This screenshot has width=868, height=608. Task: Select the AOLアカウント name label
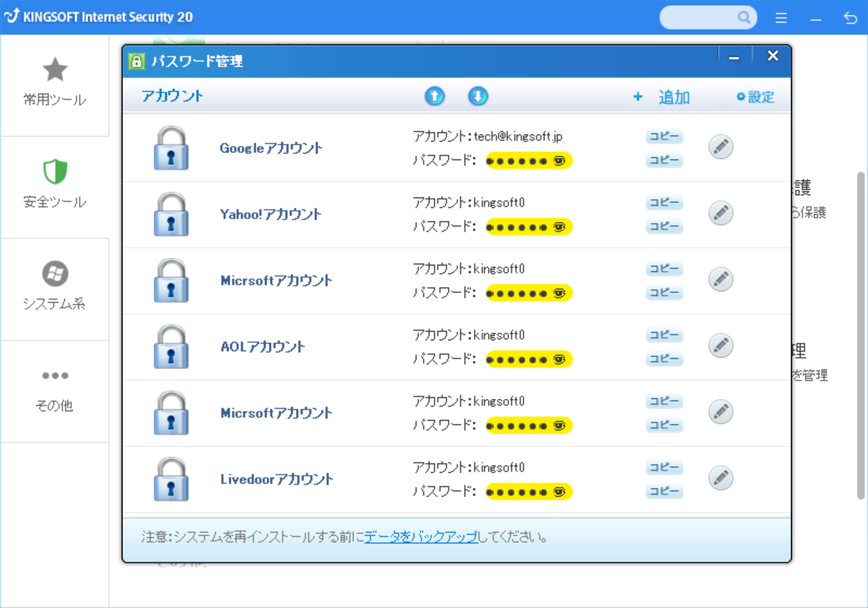point(263,347)
